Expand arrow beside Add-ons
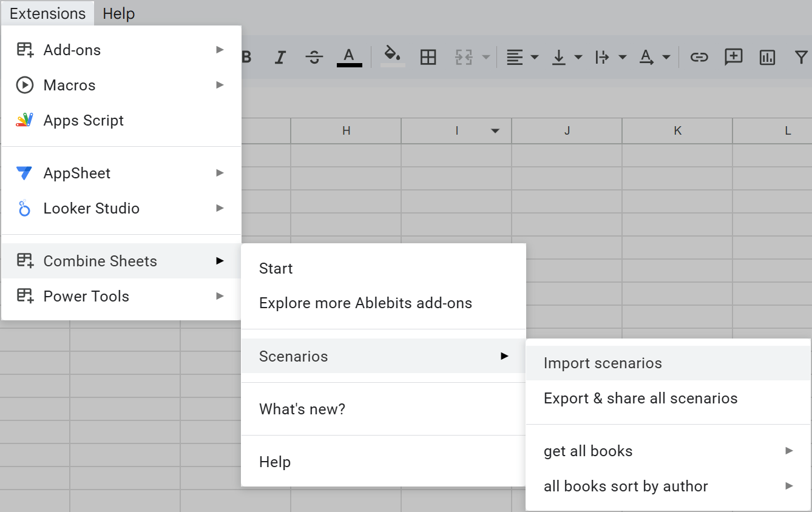 220,50
